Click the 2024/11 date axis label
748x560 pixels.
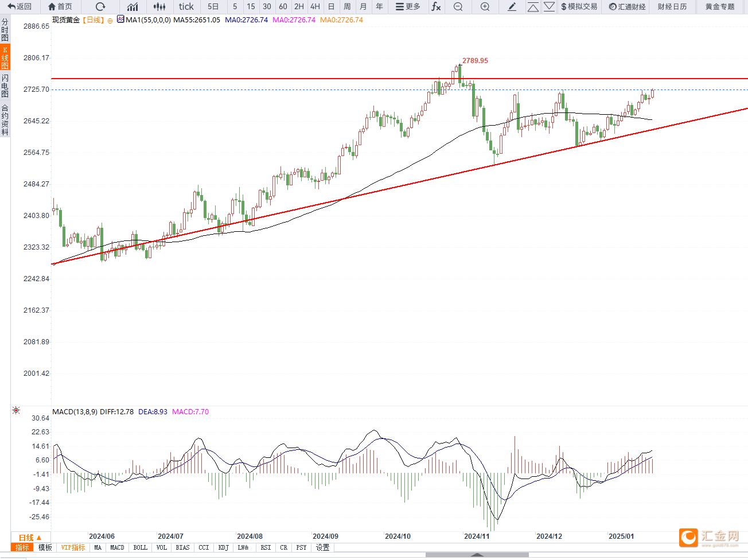pos(477,536)
